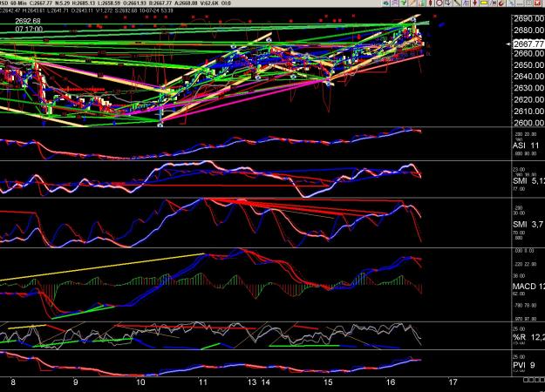Screen dimensions: 545x392
Task: Select the MACD 12 indicator label
Action: 528,287
